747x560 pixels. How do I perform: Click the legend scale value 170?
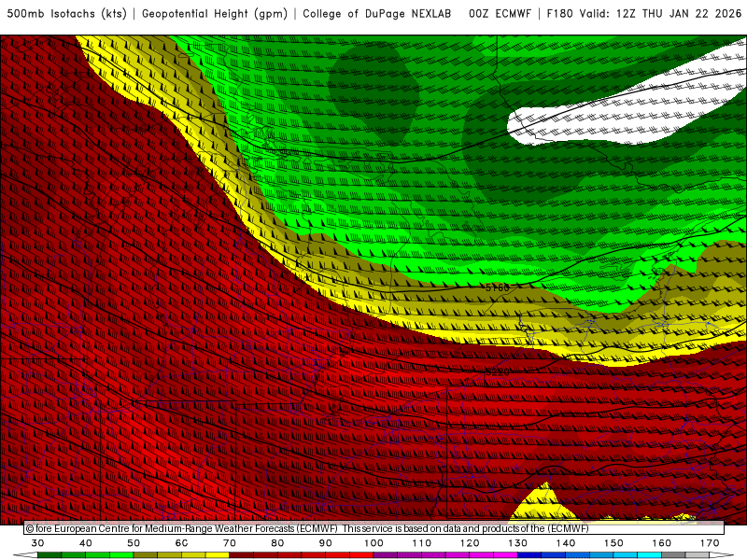pos(710,543)
